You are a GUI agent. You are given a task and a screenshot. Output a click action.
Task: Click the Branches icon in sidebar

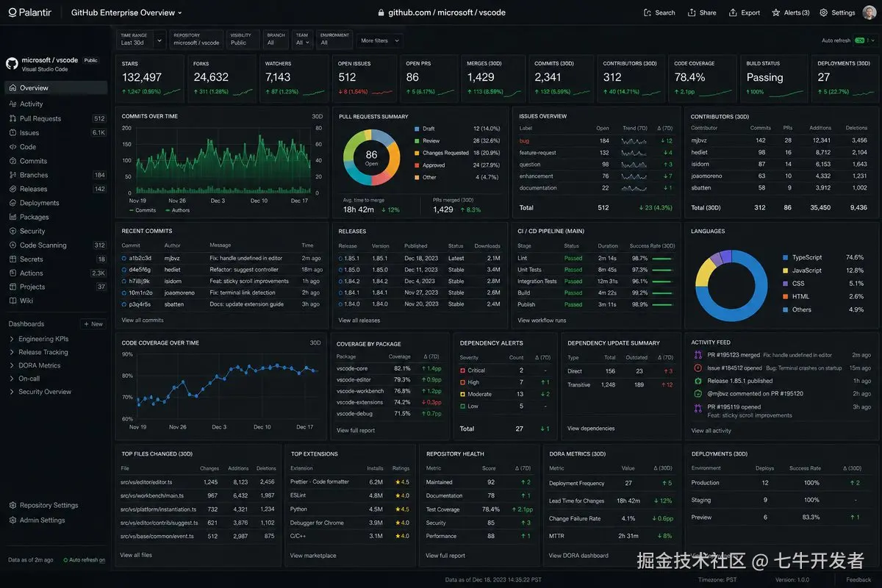12,175
